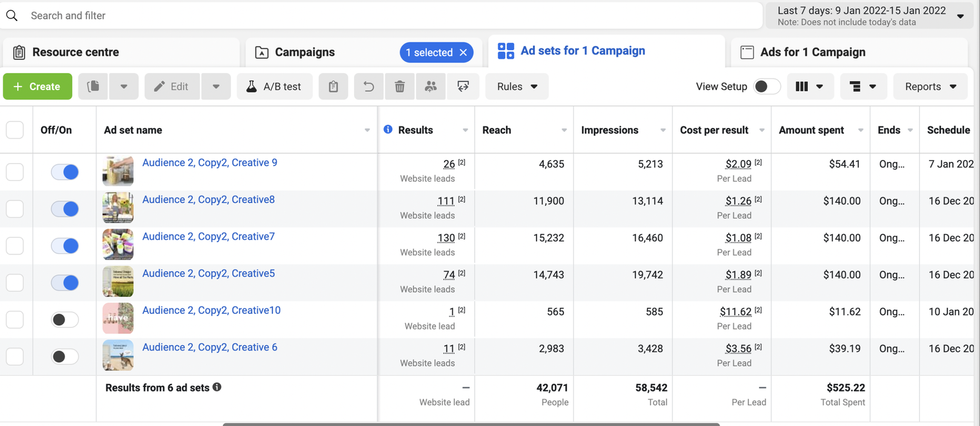Enable the Audience 2, Copy2, Creative10 ad set
This screenshot has height=426, width=980.
pos(64,319)
